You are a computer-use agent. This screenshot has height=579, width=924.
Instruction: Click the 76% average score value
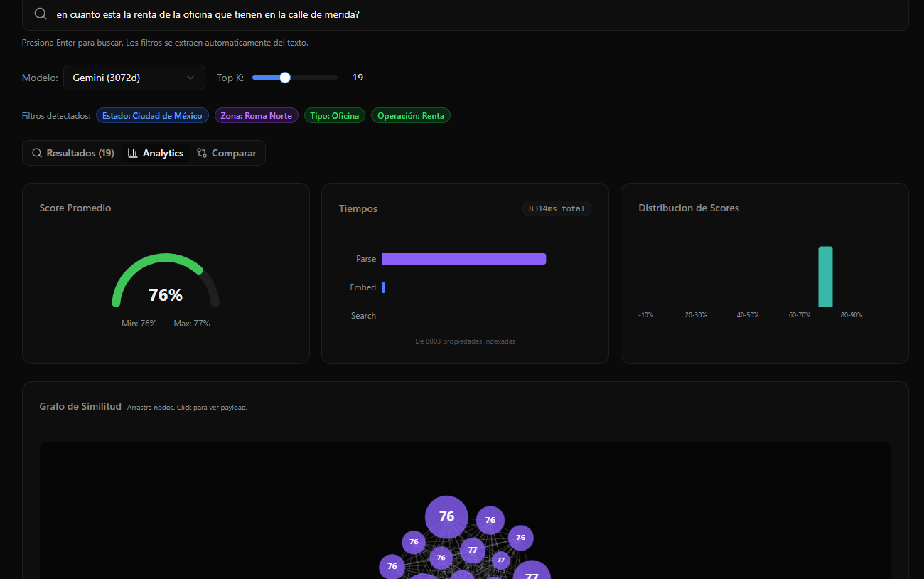(x=166, y=295)
